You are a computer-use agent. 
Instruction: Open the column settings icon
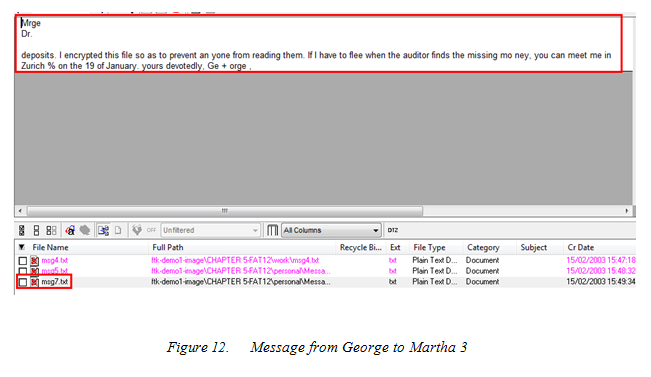pyautogui.click(x=272, y=230)
